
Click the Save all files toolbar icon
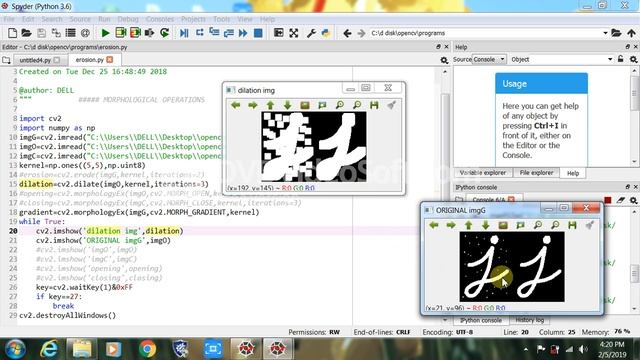coord(56,33)
